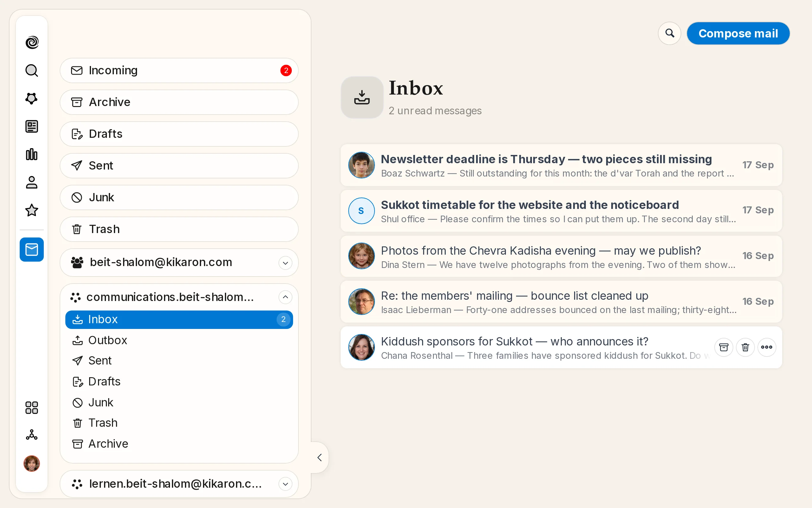Image resolution: width=812 pixels, height=508 pixels.
Task: Expand the lernen.beit-shalom@kikaron account chevron
Action: pyautogui.click(x=285, y=484)
